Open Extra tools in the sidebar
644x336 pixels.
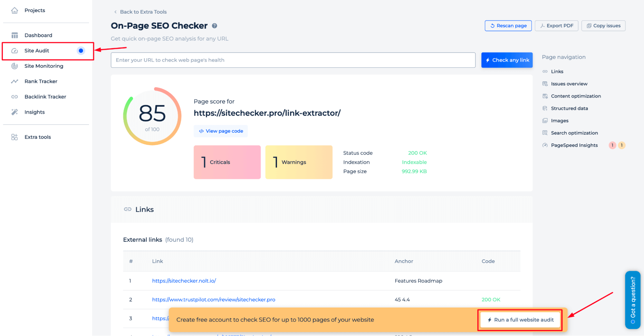(38, 137)
